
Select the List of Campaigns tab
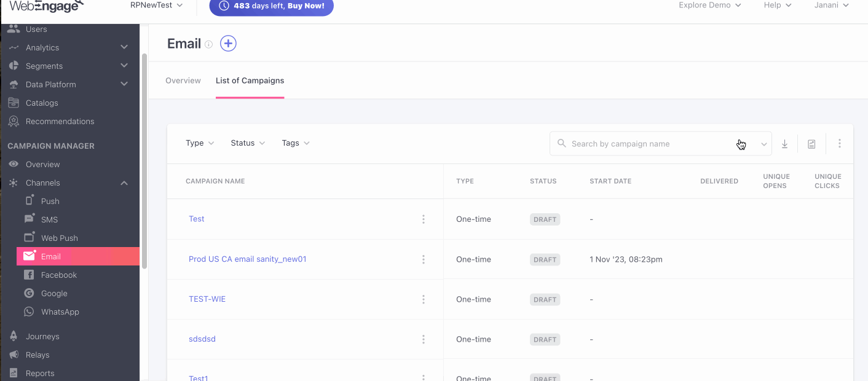pos(250,81)
